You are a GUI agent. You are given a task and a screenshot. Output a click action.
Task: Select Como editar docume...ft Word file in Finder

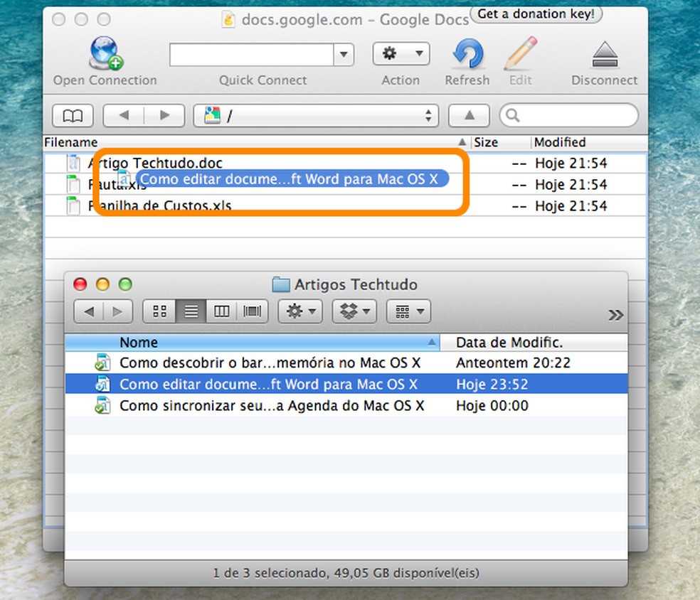click(346, 384)
